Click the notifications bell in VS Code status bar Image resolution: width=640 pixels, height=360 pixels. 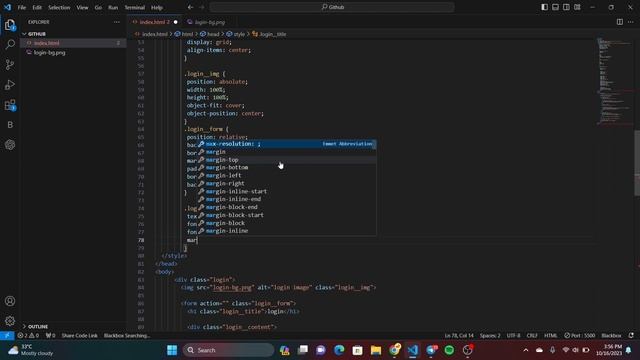tap(631, 336)
